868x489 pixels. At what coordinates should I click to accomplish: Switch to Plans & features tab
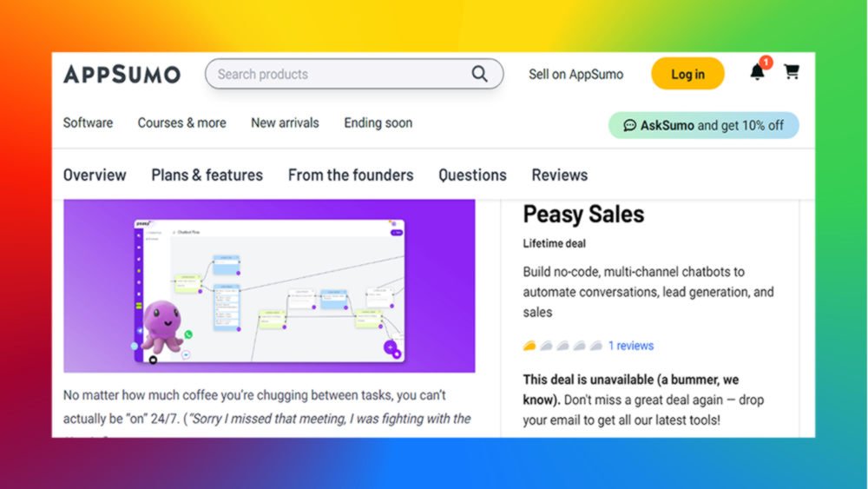tap(207, 175)
